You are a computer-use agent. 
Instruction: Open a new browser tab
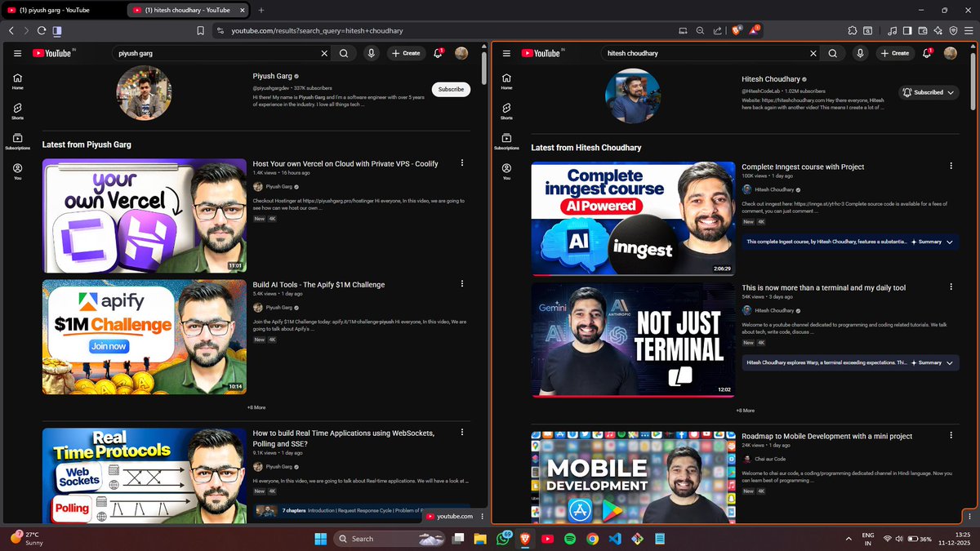tap(261, 10)
